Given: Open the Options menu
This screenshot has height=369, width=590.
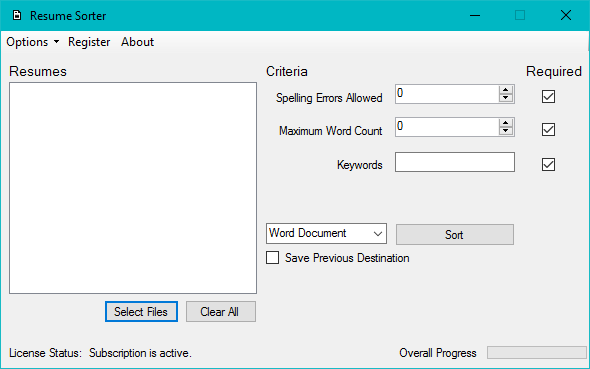Looking at the screenshot, I should point(33,42).
